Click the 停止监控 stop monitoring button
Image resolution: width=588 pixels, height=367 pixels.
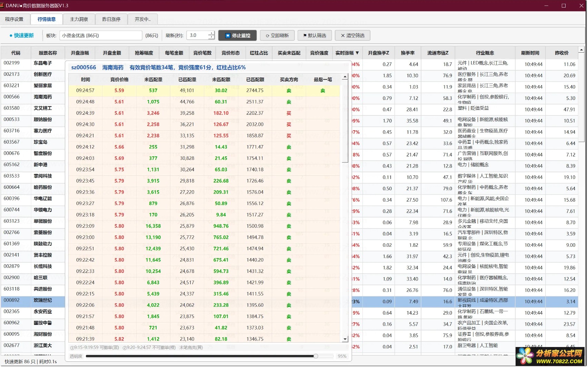coord(237,35)
